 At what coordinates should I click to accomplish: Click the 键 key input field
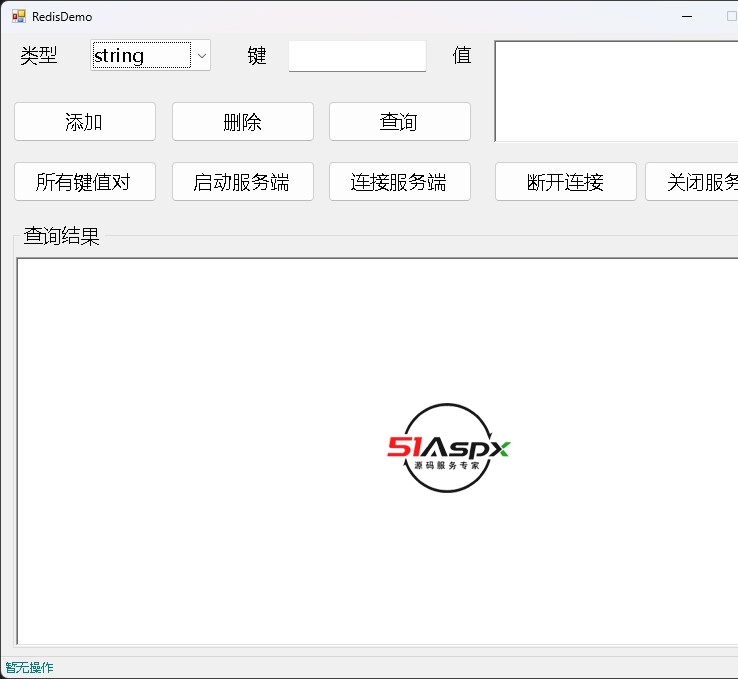(x=357, y=56)
